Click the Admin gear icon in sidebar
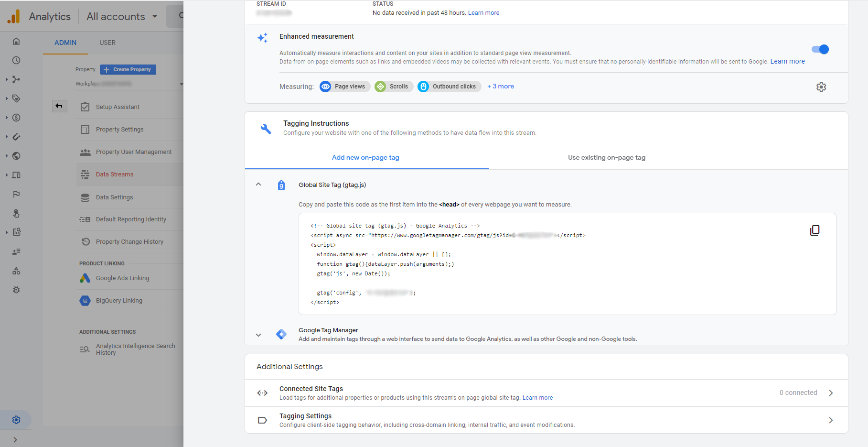The image size is (868, 447). [16, 420]
